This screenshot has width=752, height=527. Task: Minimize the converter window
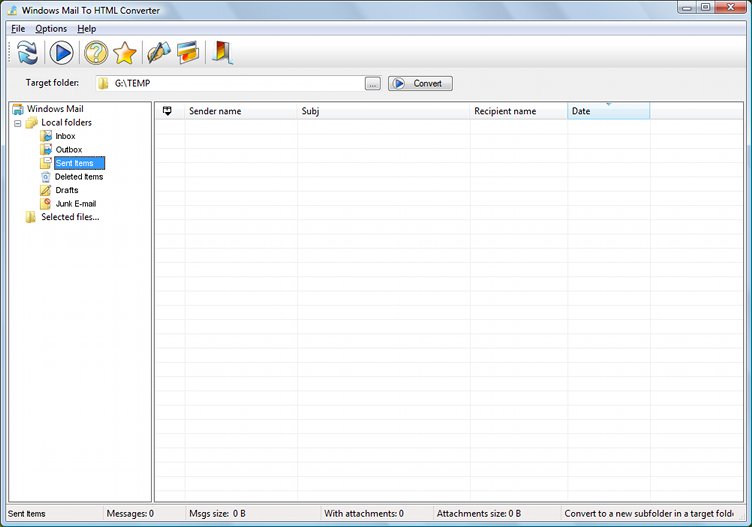(x=687, y=7)
